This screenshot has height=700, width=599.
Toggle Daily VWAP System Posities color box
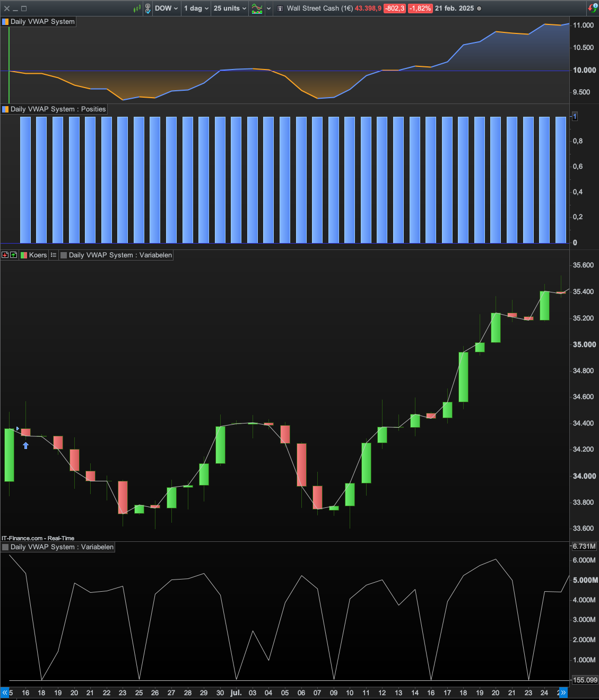click(x=5, y=109)
